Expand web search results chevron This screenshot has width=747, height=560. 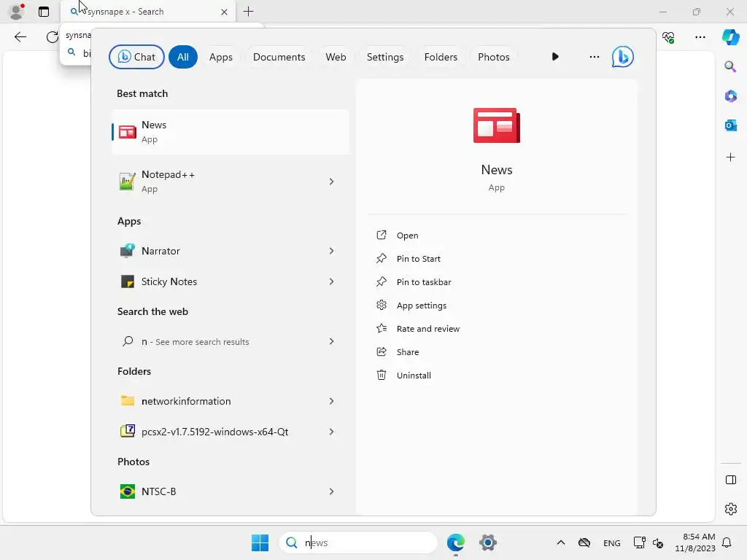[332, 341]
